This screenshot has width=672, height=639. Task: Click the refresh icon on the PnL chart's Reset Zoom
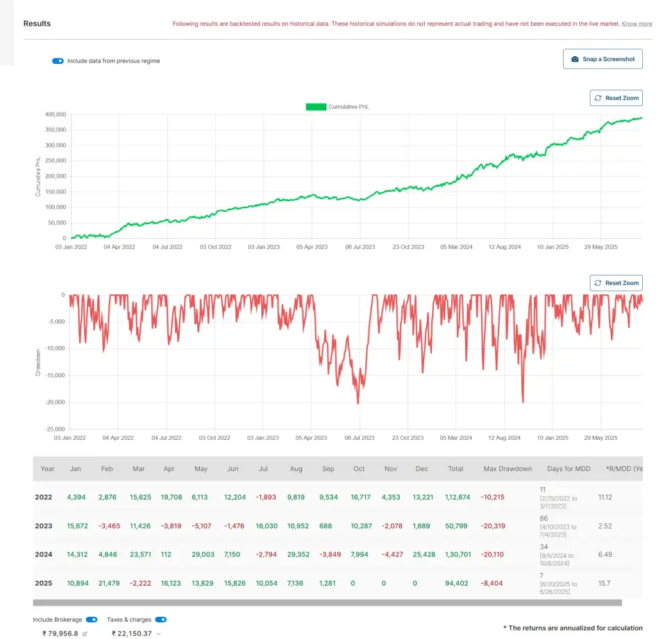click(598, 98)
